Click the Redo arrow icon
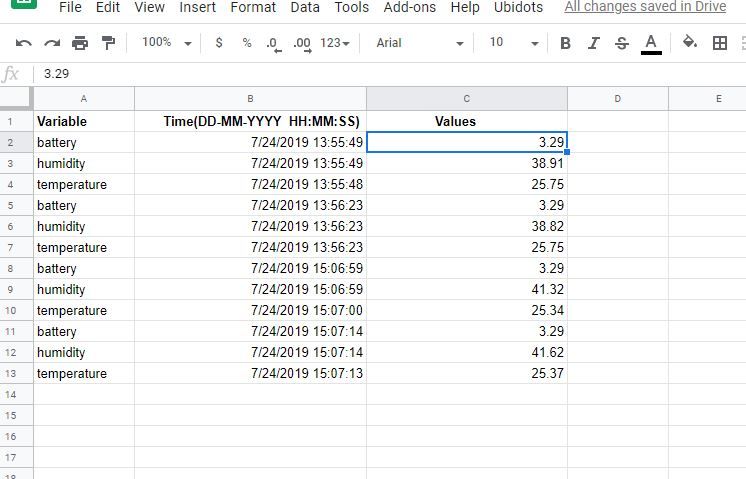Screen dimensions: 746x479 click(x=52, y=43)
